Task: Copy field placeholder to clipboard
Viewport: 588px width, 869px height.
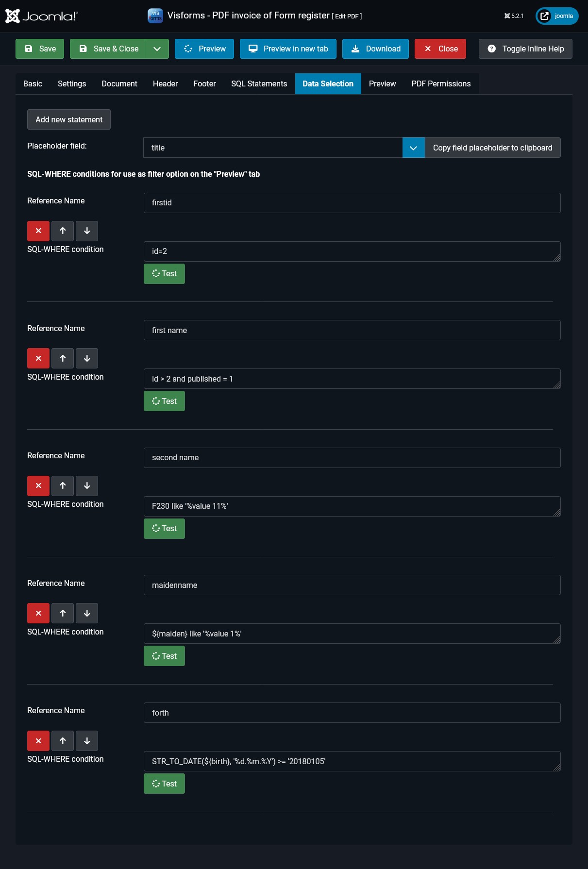Action: tap(492, 148)
